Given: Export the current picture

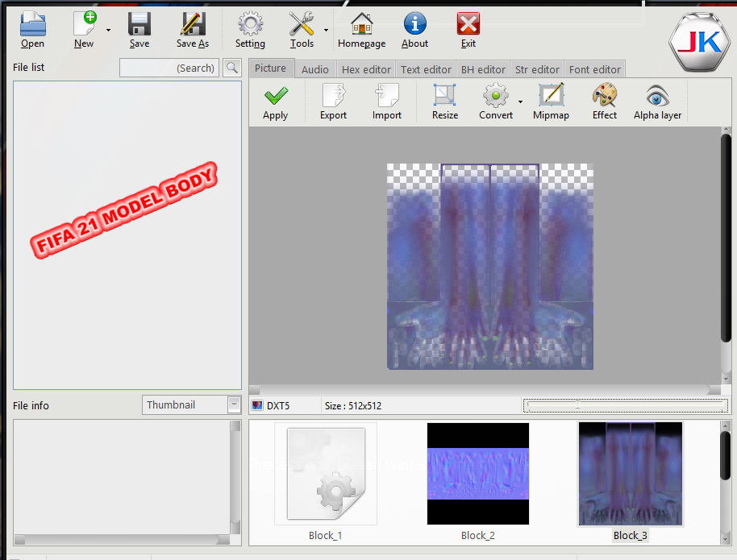Looking at the screenshot, I should click(x=334, y=95).
